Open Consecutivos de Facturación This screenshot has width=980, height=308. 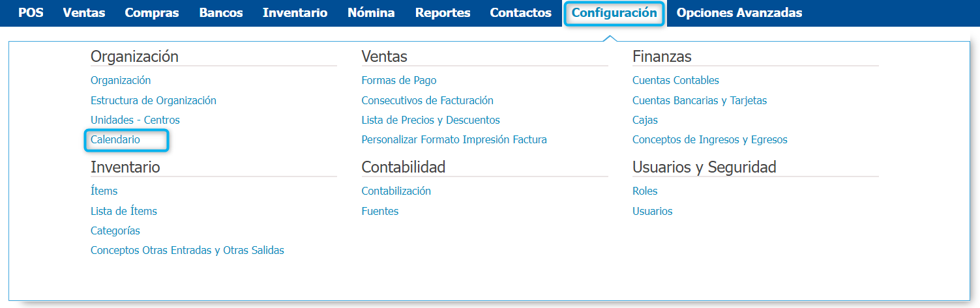click(427, 100)
